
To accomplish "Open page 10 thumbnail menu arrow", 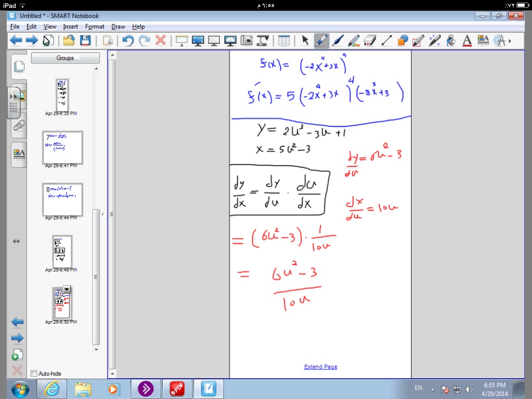I will [x=66, y=289].
